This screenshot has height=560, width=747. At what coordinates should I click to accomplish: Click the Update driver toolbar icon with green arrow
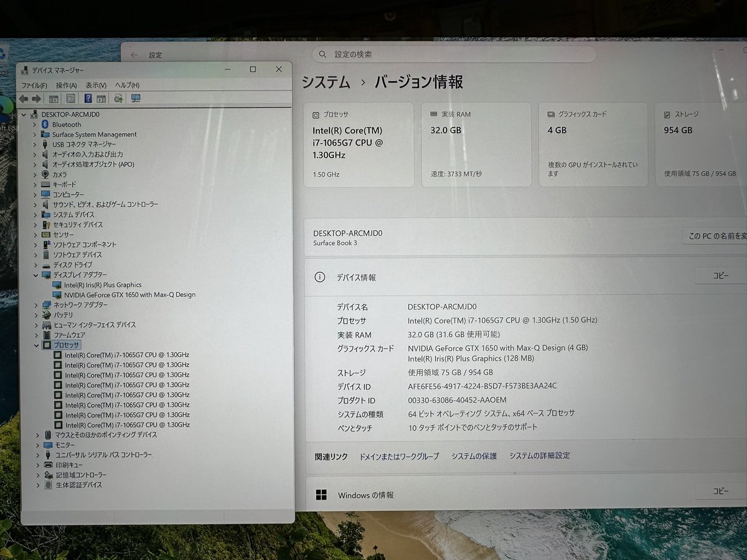coord(118,98)
